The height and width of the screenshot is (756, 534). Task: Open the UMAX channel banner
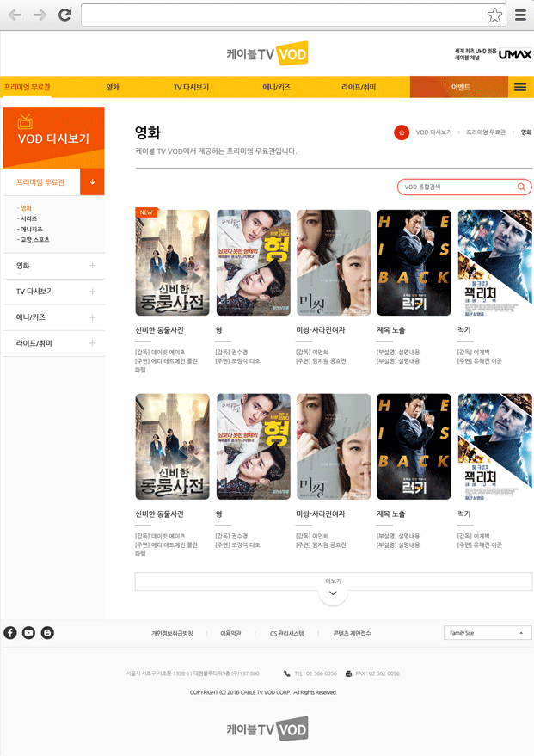coord(493,54)
